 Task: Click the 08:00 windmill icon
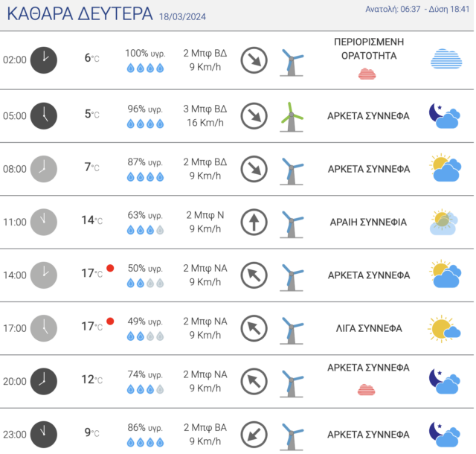(291, 169)
